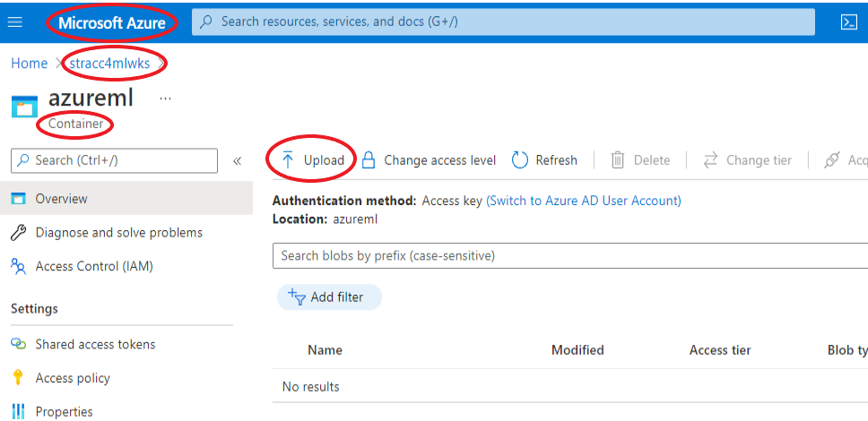Open Diagnose and solve problems
Viewport: 868px width, 421px height.
tap(118, 233)
